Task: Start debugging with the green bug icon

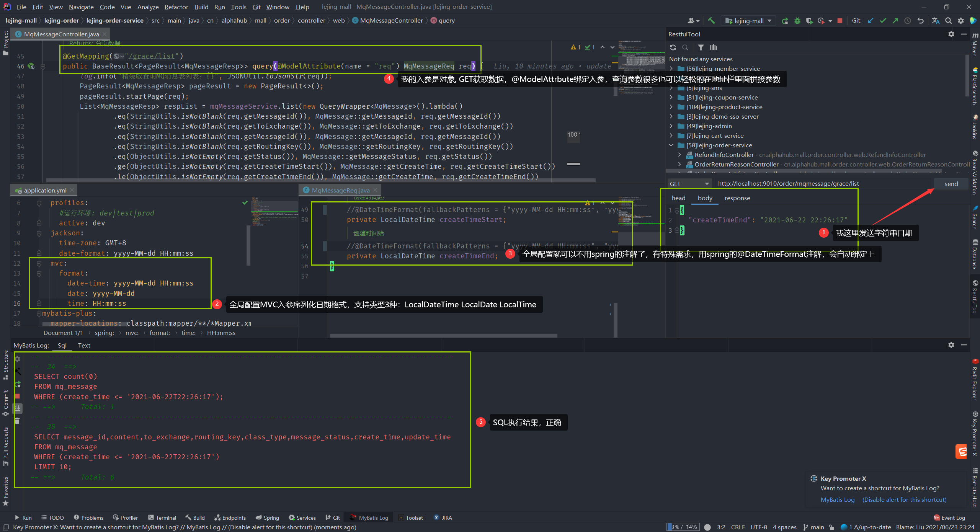Action: tap(797, 21)
